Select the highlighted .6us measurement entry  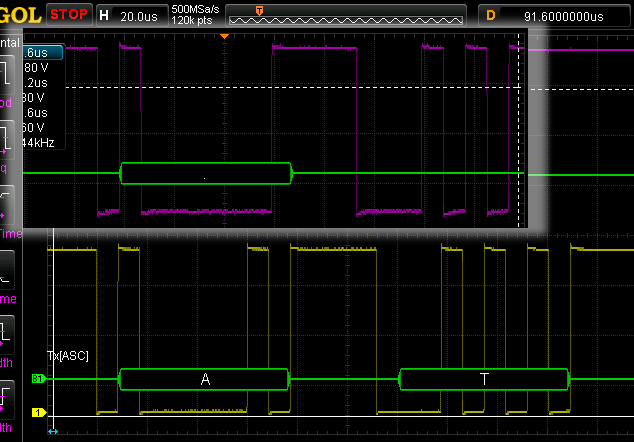coord(42,52)
